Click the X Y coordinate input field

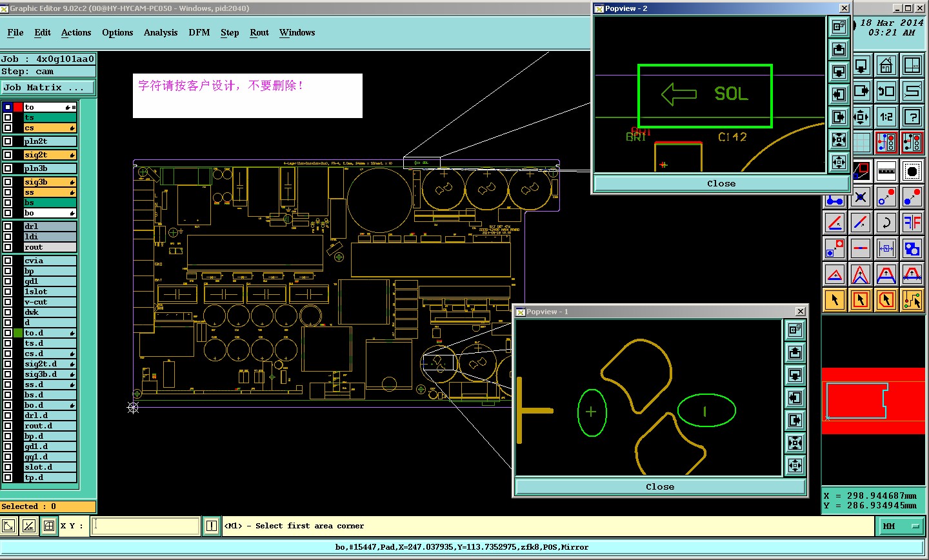pos(145,526)
